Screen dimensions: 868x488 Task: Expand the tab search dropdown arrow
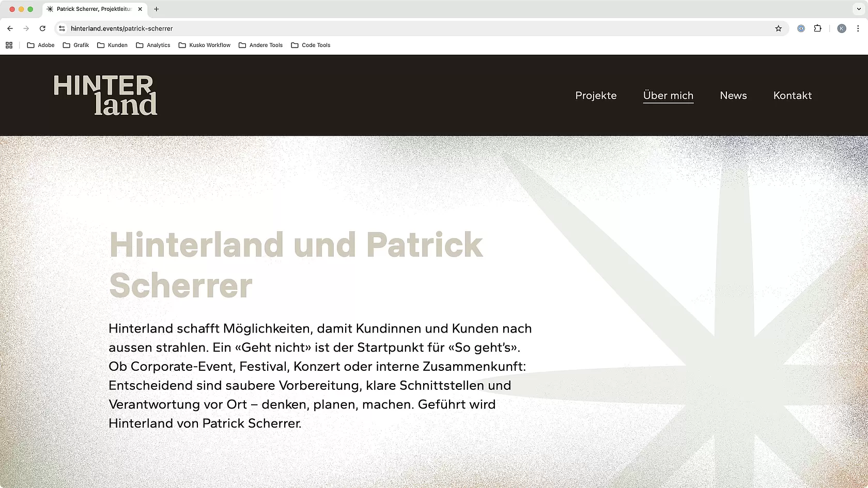point(858,9)
